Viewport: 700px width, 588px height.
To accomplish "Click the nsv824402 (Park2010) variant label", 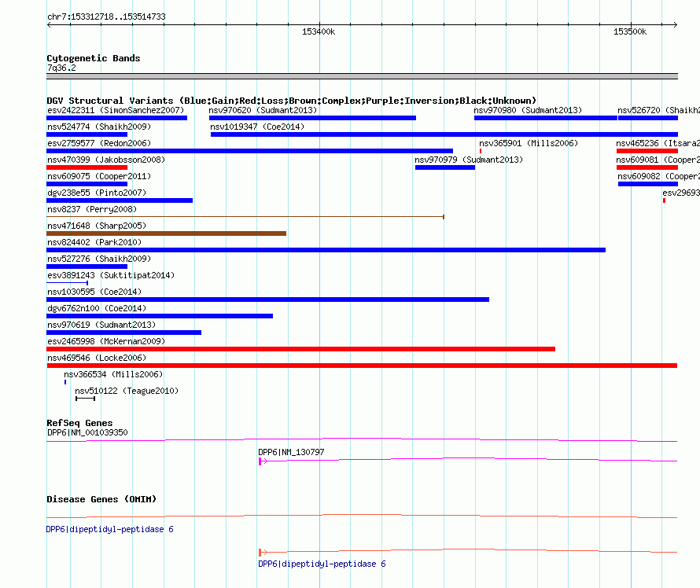I will tap(94, 242).
